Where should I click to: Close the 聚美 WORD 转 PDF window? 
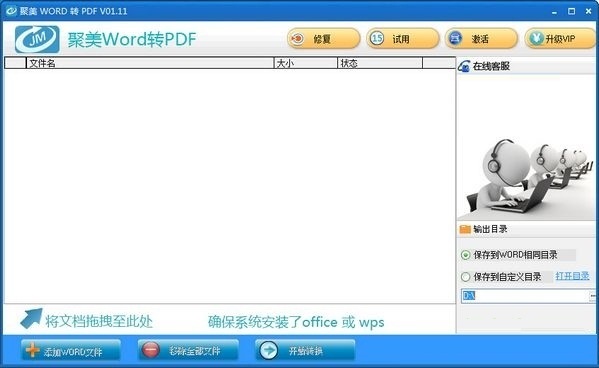[x=588, y=11]
